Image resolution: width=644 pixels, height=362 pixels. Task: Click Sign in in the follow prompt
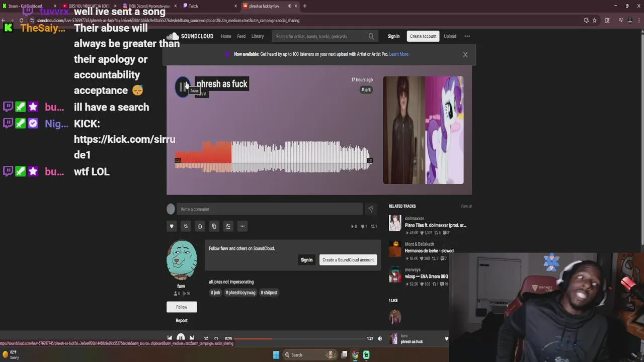306,260
